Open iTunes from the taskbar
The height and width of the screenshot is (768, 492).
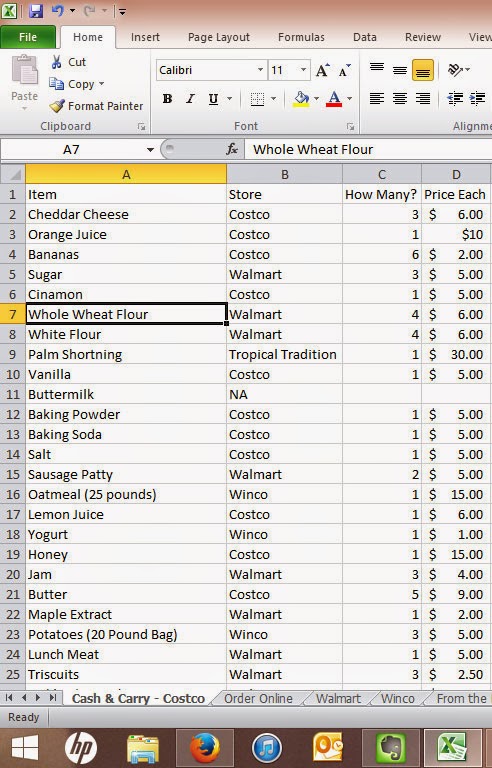coord(267,748)
